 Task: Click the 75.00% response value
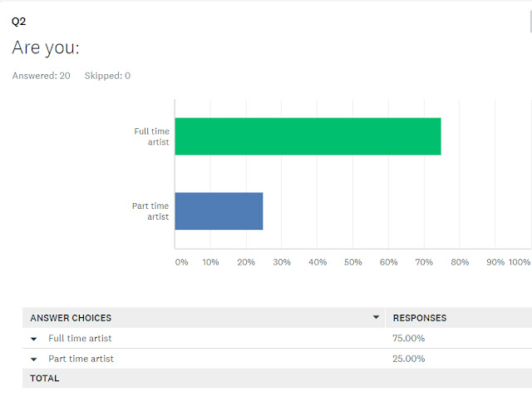pos(408,338)
